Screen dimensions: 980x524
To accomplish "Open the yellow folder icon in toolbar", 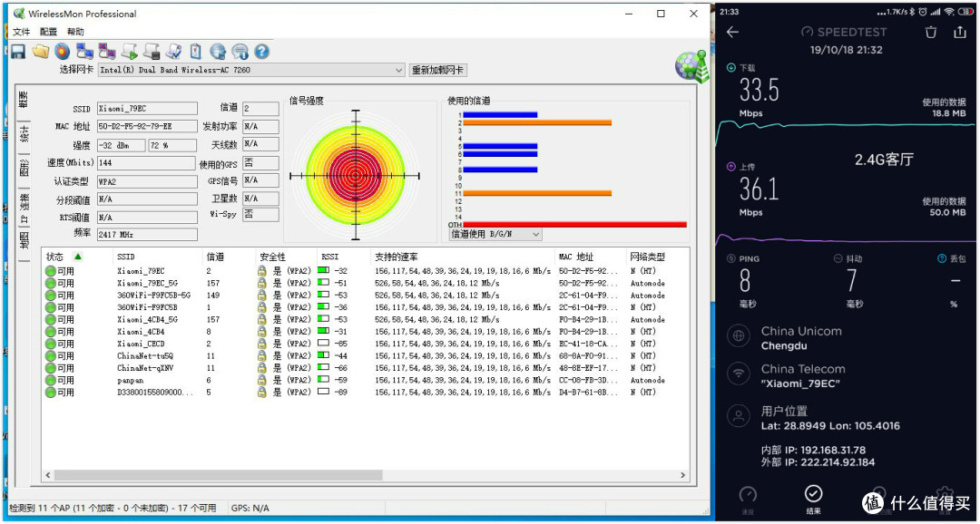I will coord(41,51).
